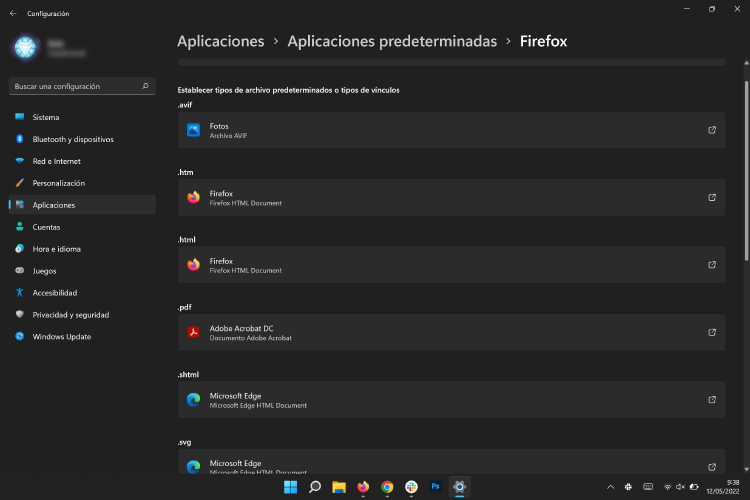Click the back arrow in Configuración
Screen dimensions: 750x500
click(x=12, y=14)
